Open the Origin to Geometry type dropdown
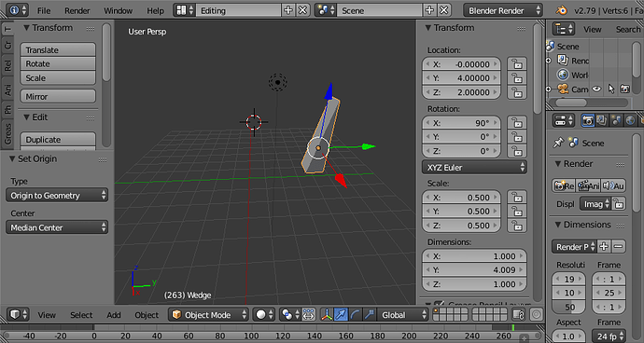This screenshot has height=343, width=644. (57, 196)
